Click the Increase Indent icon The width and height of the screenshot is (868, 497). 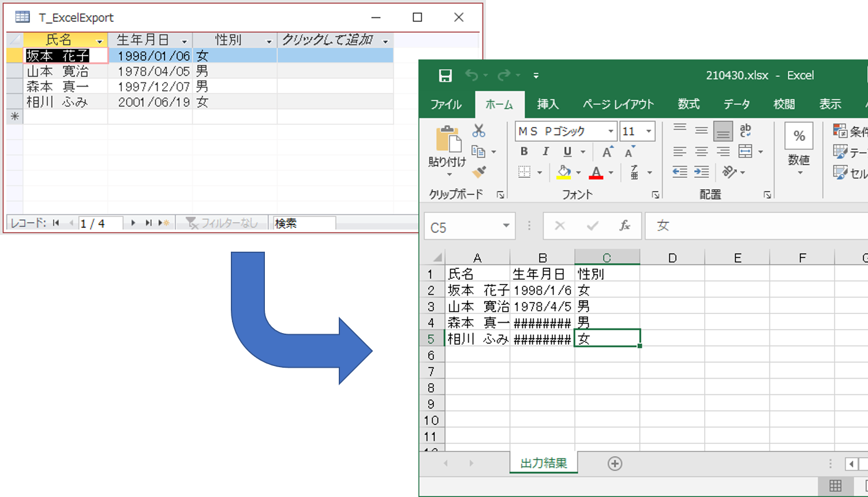click(701, 172)
